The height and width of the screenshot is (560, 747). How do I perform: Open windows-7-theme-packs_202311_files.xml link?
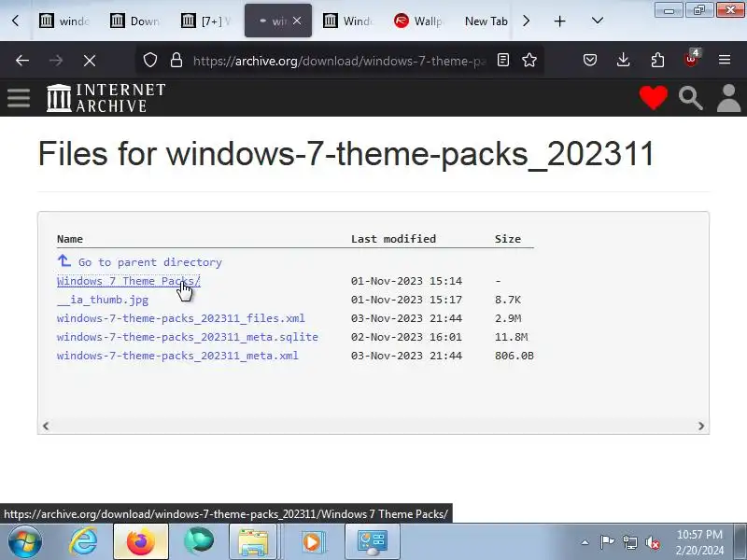click(x=180, y=318)
